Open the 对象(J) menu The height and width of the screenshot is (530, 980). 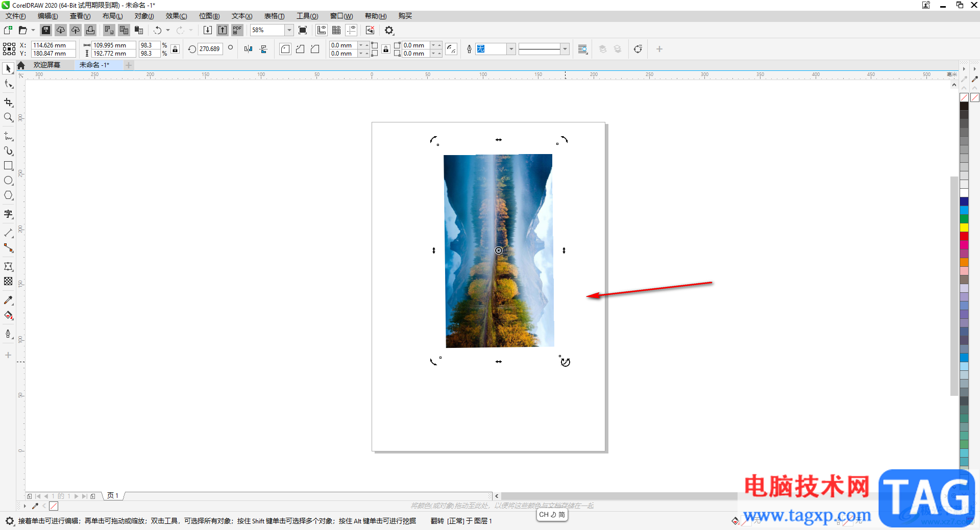(144, 16)
